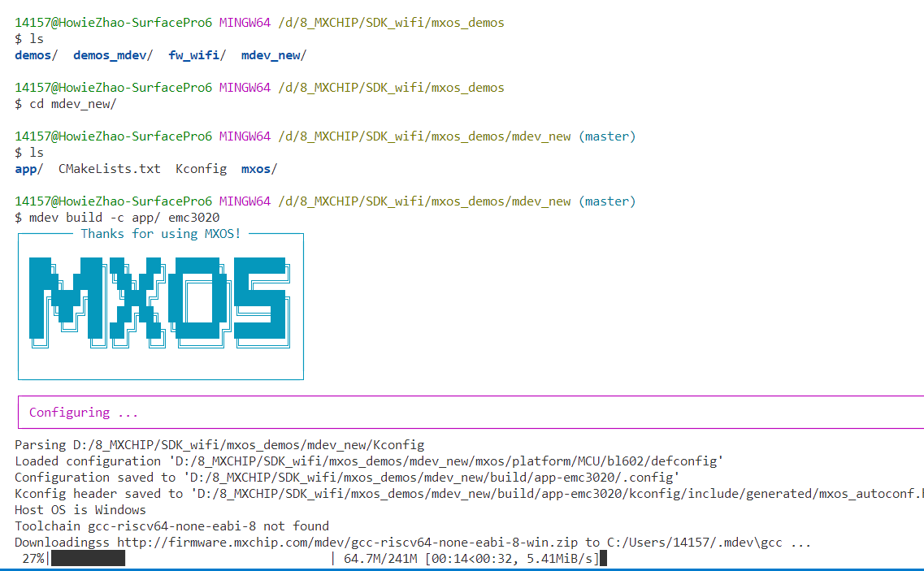Click the 'C:/Users/14157/.mdev\gcc' destination path
This screenshot has height=571, width=924.
[x=695, y=543]
